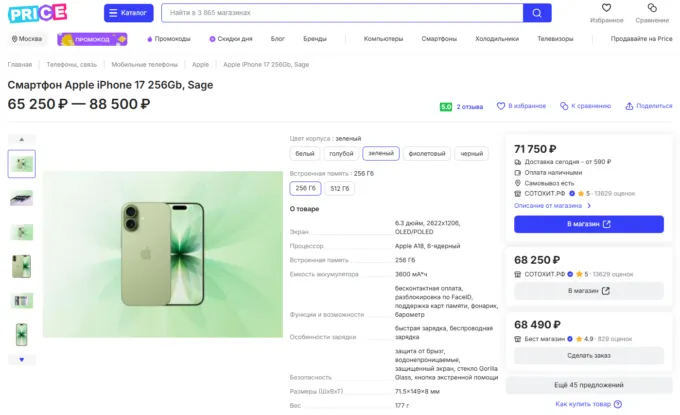
Task: Show Ещё 45 предложений
Action: 588,385
